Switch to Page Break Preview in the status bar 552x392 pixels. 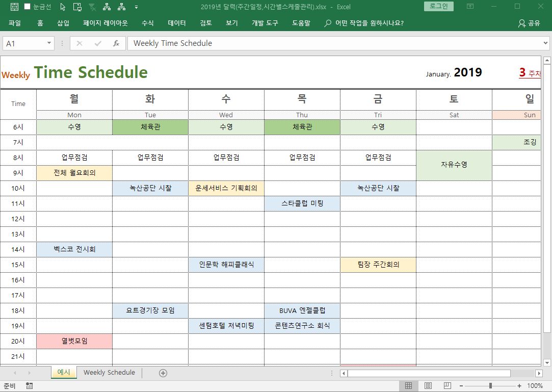[447, 386]
